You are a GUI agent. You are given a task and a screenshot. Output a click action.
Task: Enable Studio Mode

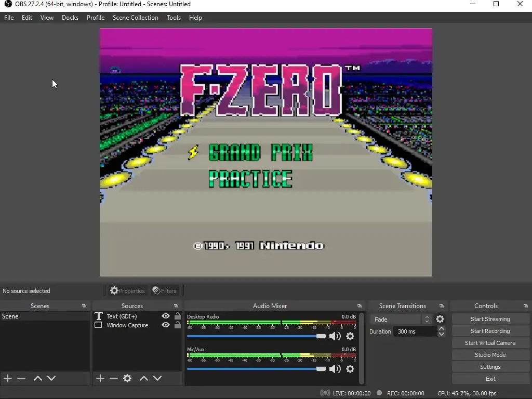[490, 354]
